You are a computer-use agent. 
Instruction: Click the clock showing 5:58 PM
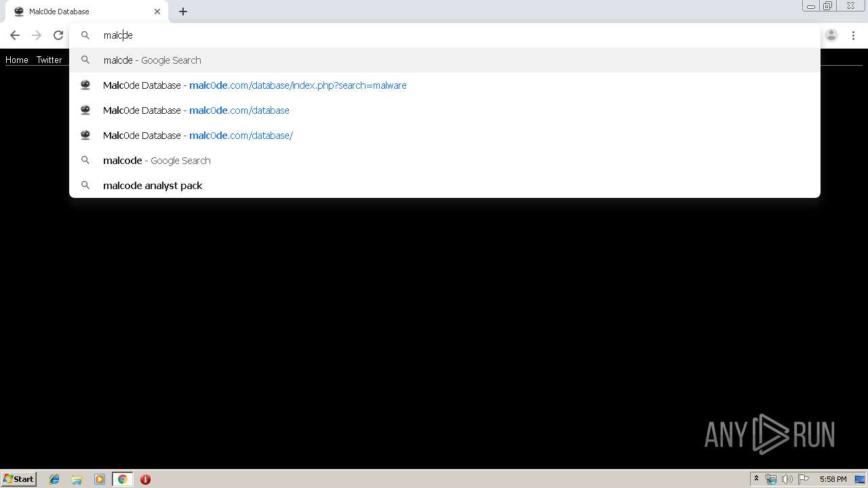pos(833,479)
